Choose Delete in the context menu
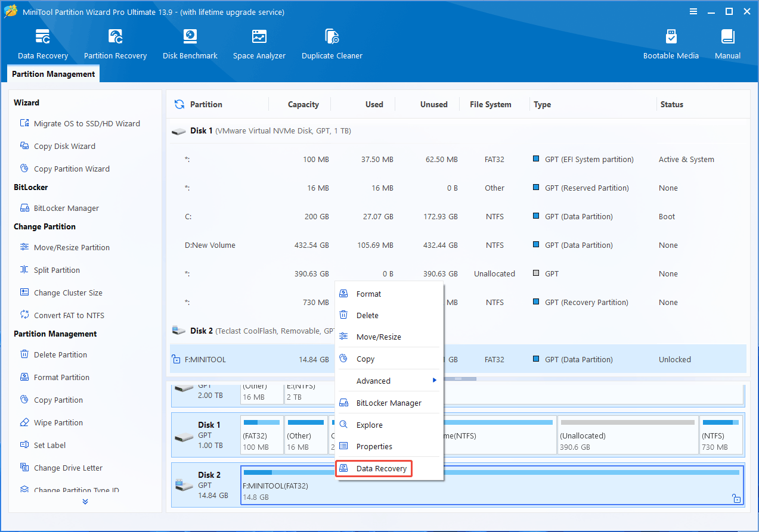759x532 pixels. pos(389,315)
